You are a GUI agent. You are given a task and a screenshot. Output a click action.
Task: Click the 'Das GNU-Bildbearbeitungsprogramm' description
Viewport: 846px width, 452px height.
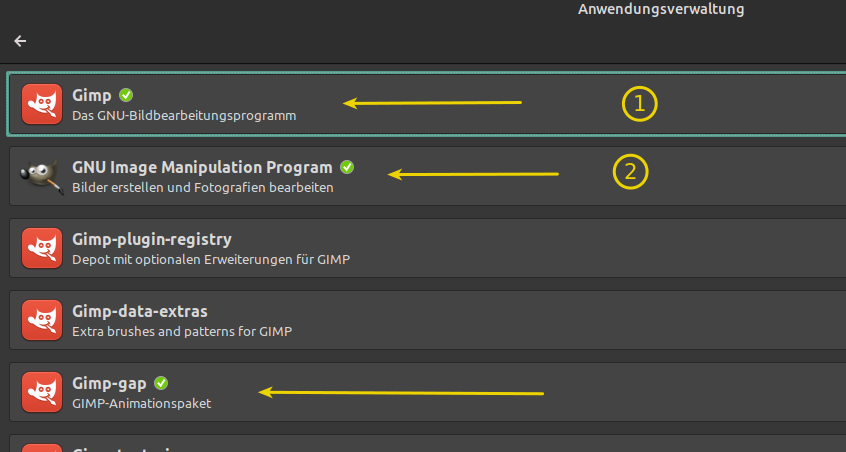(x=184, y=116)
